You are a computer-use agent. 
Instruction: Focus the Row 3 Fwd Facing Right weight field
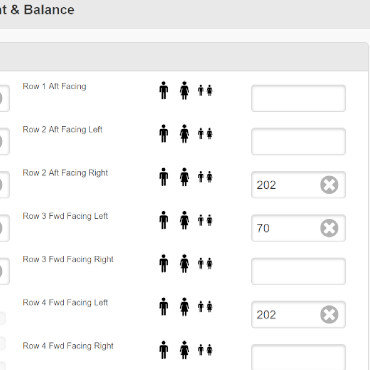coord(298,271)
